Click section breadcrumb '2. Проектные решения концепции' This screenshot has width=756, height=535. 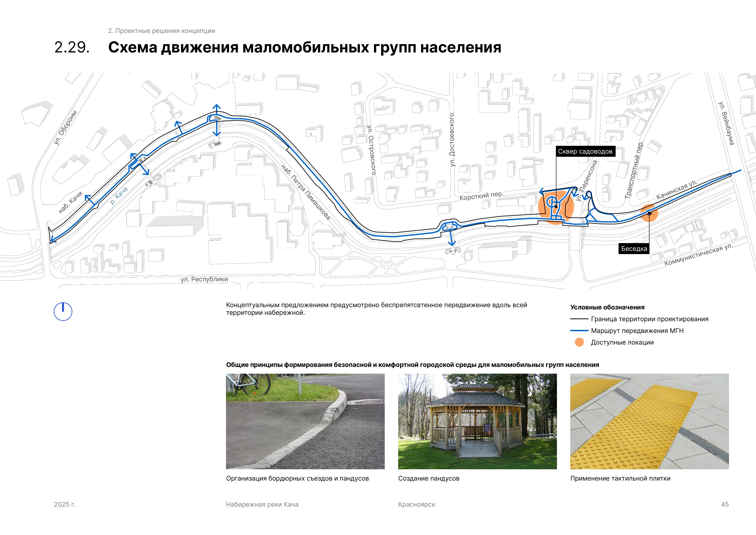[161, 31]
